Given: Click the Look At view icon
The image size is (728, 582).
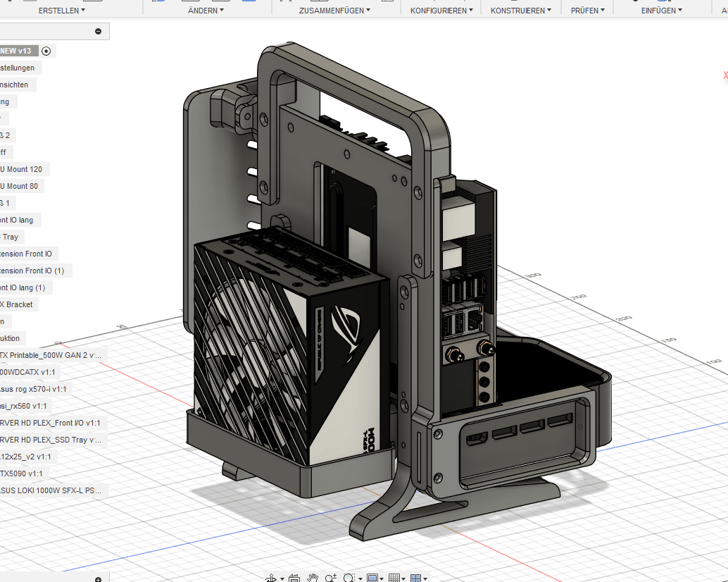Looking at the screenshot, I should pyautogui.click(x=294, y=578).
